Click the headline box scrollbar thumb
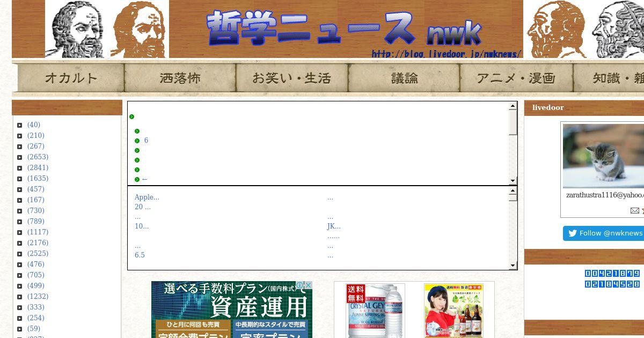This screenshot has width=644, height=338. pyautogui.click(x=513, y=197)
